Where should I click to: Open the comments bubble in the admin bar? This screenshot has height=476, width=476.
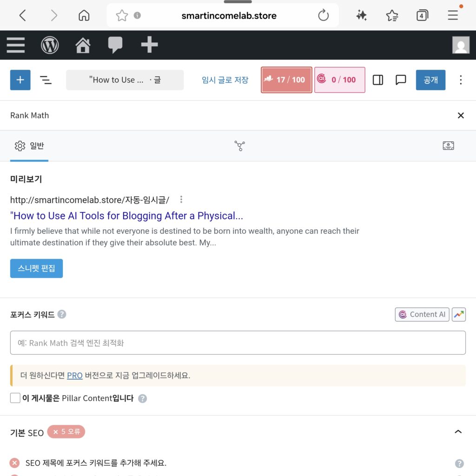[x=116, y=45]
